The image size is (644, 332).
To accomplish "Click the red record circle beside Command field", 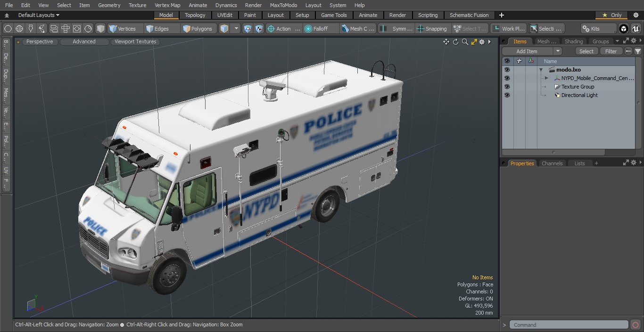I will pos(635,325).
